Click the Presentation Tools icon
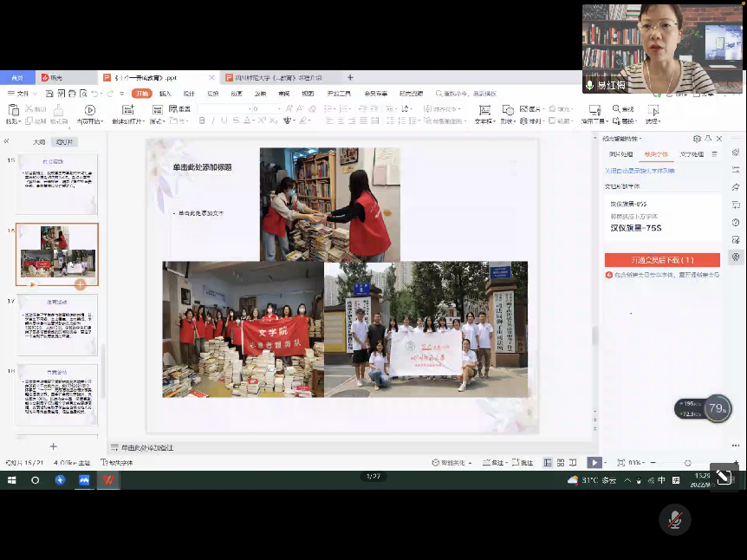 pyautogui.click(x=594, y=111)
